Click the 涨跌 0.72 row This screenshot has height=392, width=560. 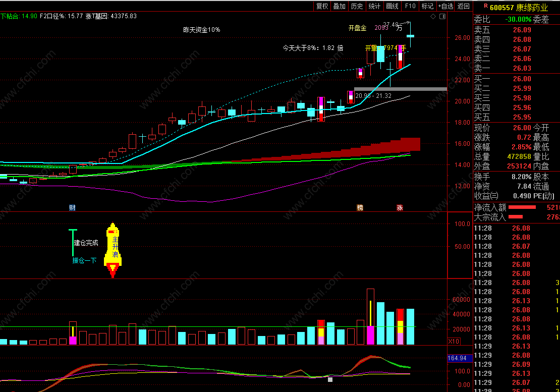click(x=502, y=137)
